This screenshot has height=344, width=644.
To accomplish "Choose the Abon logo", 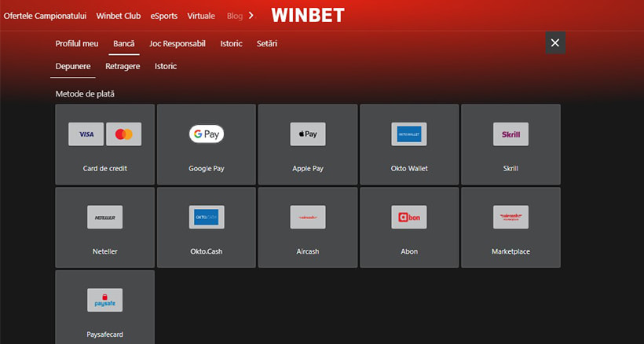I will click(x=409, y=217).
